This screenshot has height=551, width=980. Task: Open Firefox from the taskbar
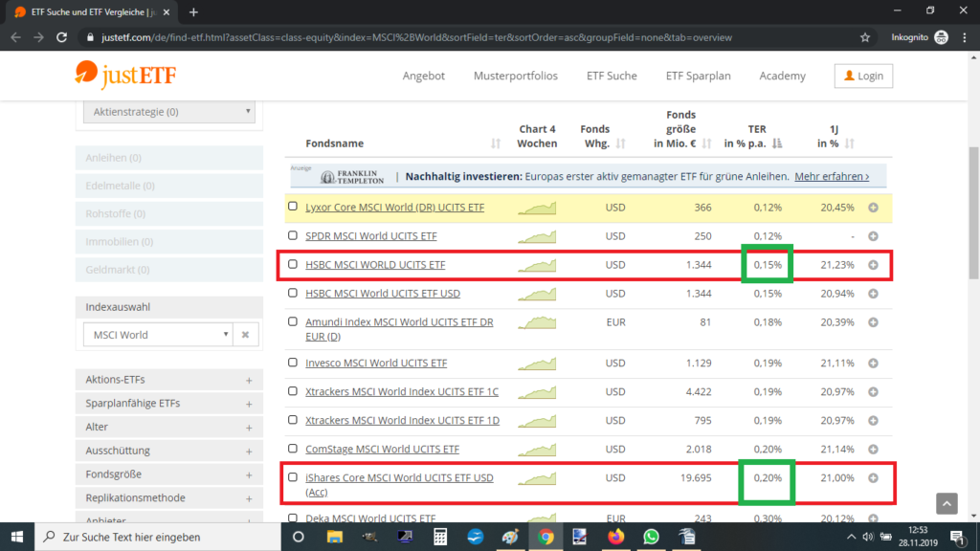(x=615, y=537)
